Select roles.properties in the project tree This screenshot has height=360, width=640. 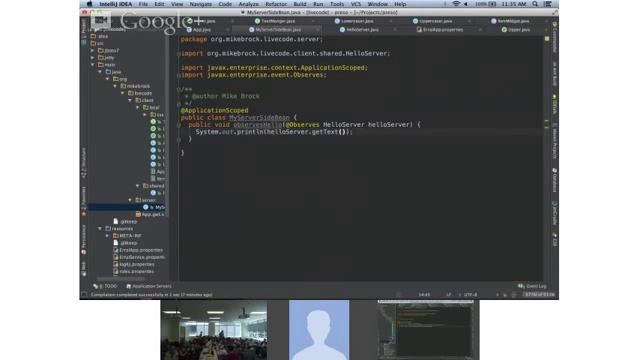click(134, 271)
